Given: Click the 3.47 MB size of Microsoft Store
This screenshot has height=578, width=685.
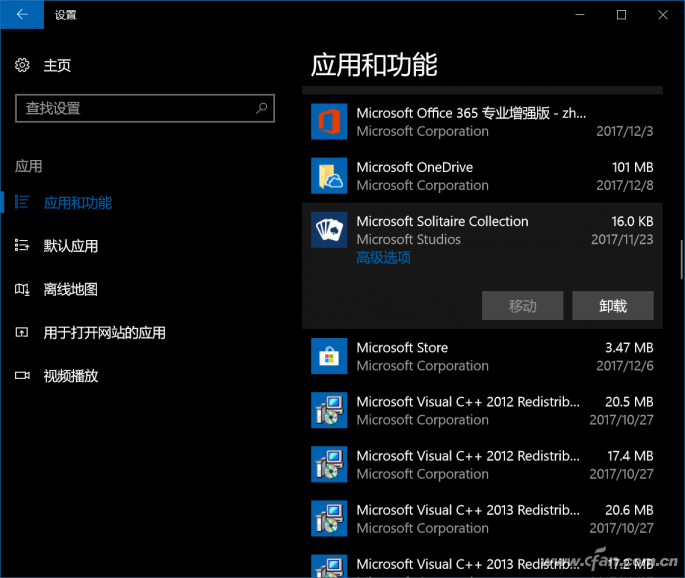Looking at the screenshot, I should coord(629,348).
